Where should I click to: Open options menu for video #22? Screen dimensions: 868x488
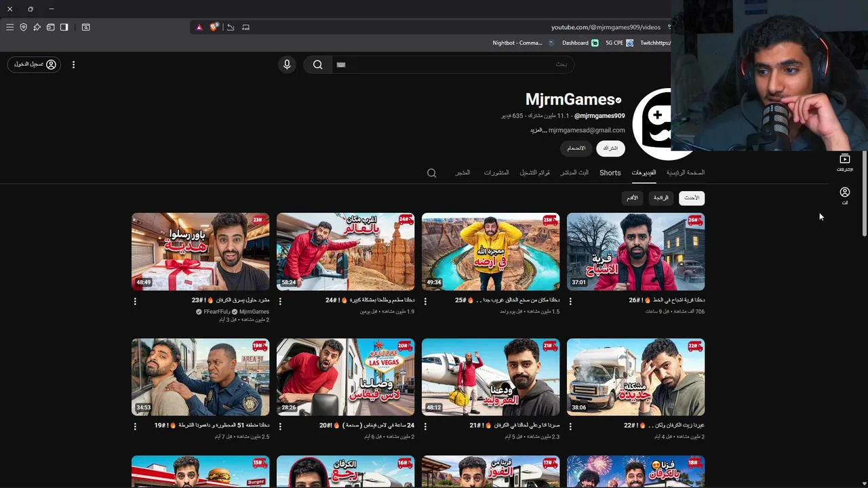point(570,426)
